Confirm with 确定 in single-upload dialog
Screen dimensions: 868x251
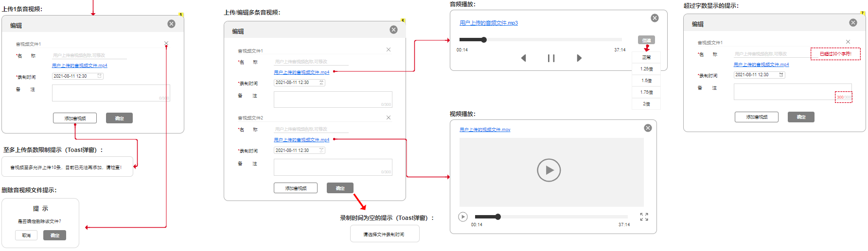tap(119, 118)
